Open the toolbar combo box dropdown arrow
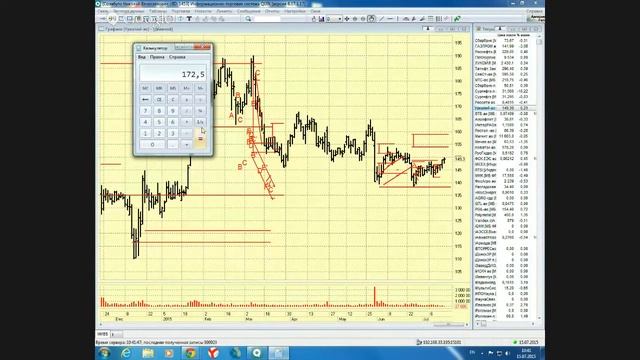This screenshot has height=360, width=640. tap(340, 19)
